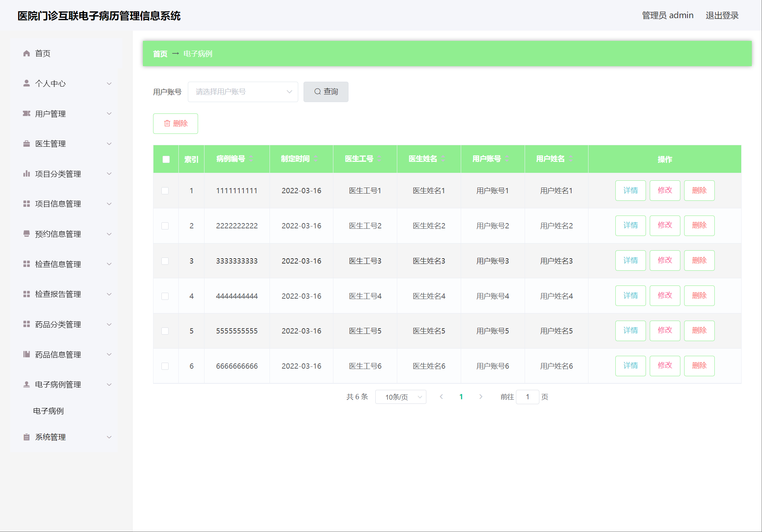Click the briefcase icon beside 医生管理

26,144
